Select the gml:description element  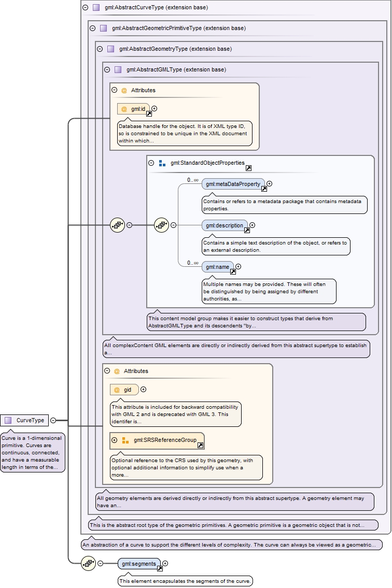pyautogui.click(x=225, y=225)
